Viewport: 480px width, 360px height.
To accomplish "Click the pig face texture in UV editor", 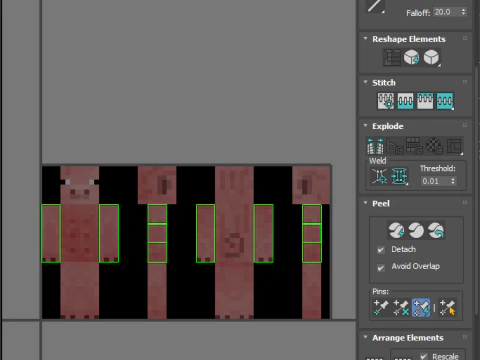I will [80, 185].
